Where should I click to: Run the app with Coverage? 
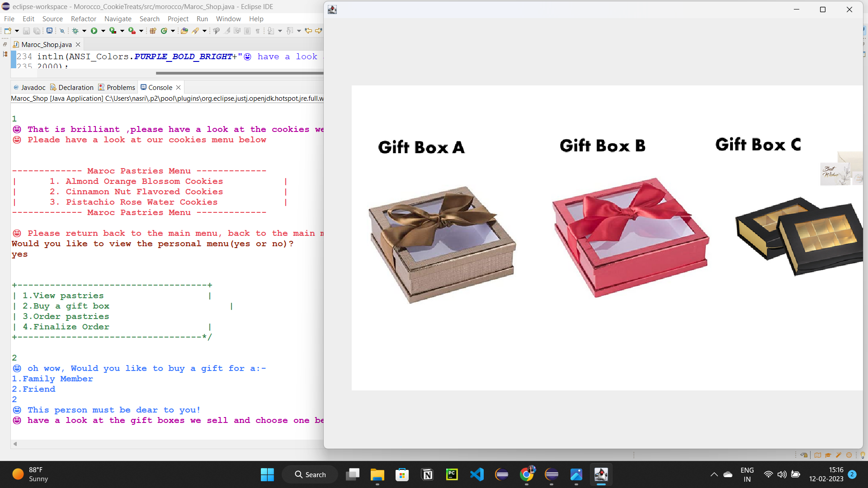pos(113,31)
